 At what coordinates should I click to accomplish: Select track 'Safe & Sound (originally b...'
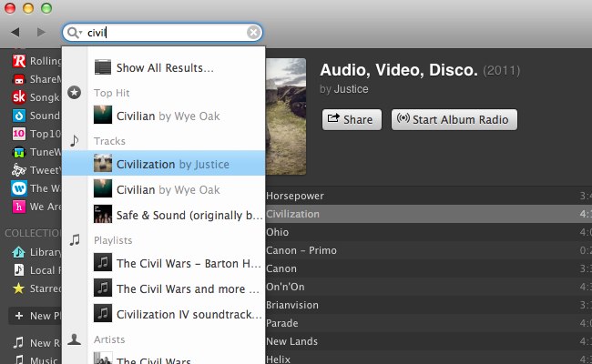(164, 215)
